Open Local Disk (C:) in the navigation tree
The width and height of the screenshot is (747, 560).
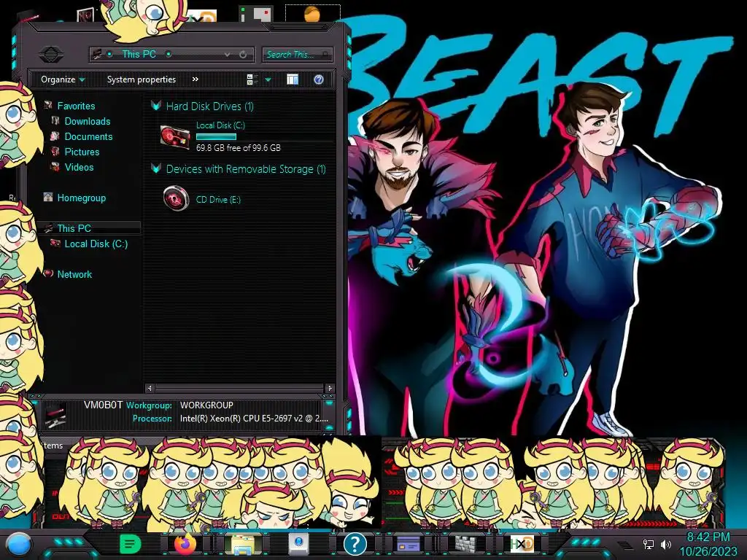pos(96,244)
